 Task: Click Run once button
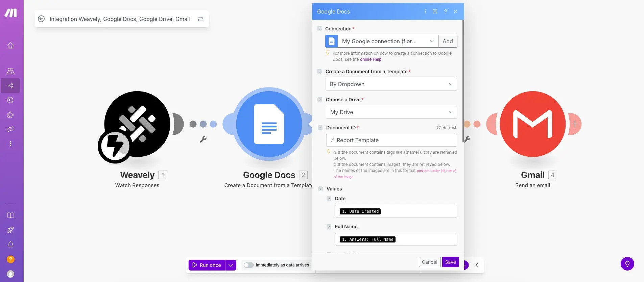207,265
